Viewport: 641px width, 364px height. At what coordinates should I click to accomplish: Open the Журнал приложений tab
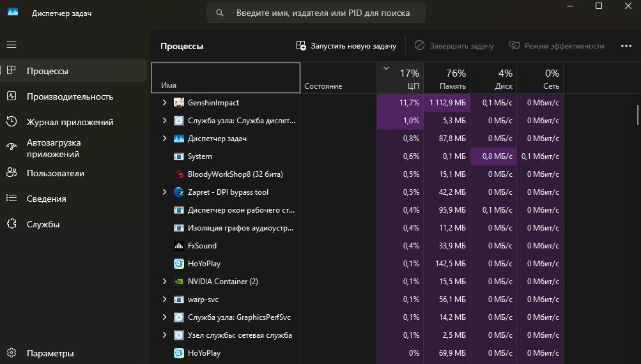(73, 122)
